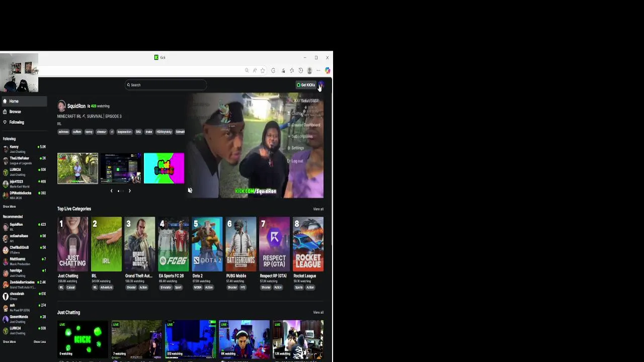644x362 pixels.
Task: Click the FPS tag under PUBG Mobile
Action: click(x=243, y=288)
